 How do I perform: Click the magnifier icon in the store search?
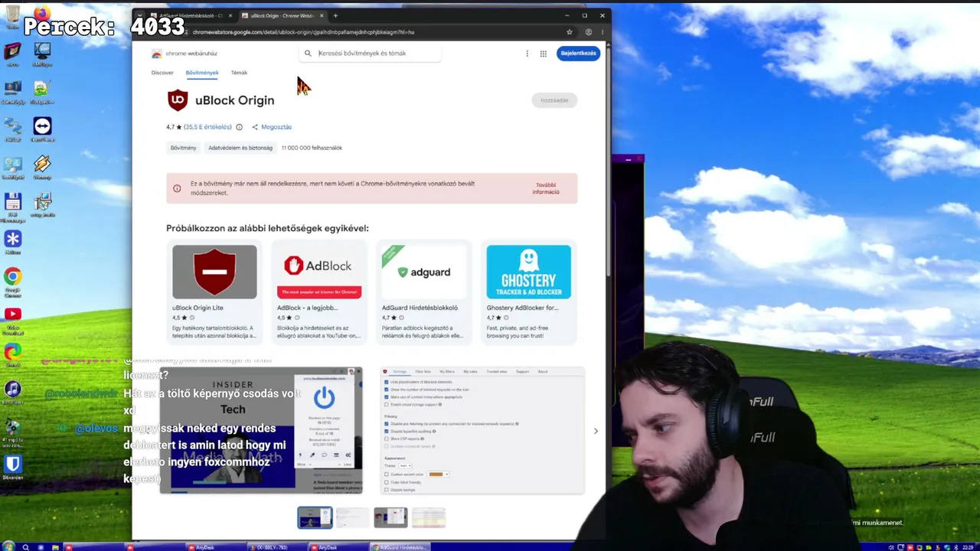308,54
